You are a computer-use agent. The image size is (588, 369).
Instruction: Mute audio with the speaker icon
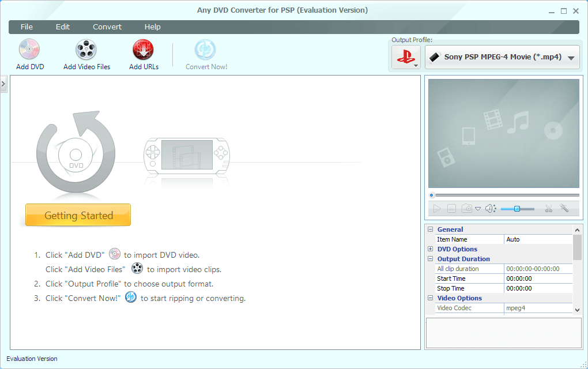(x=490, y=209)
